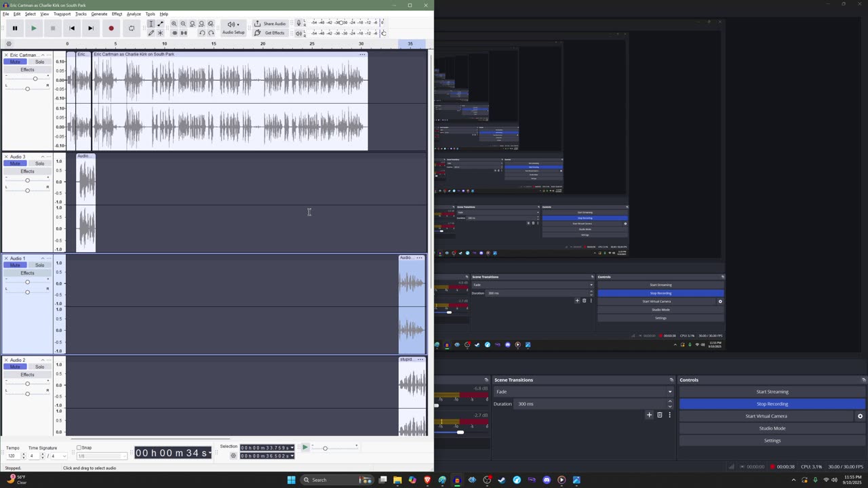
Task: Skip to start of project
Action: pos(72,28)
